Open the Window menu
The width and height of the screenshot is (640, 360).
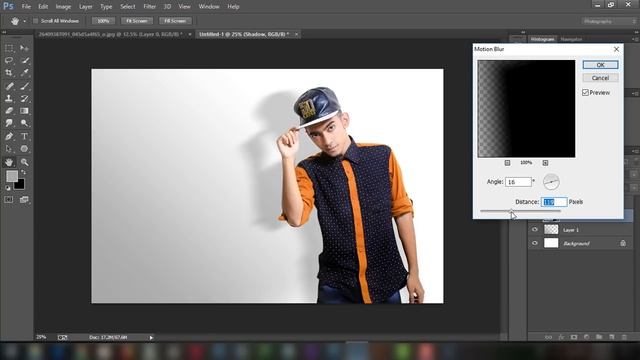pyautogui.click(x=209, y=7)
